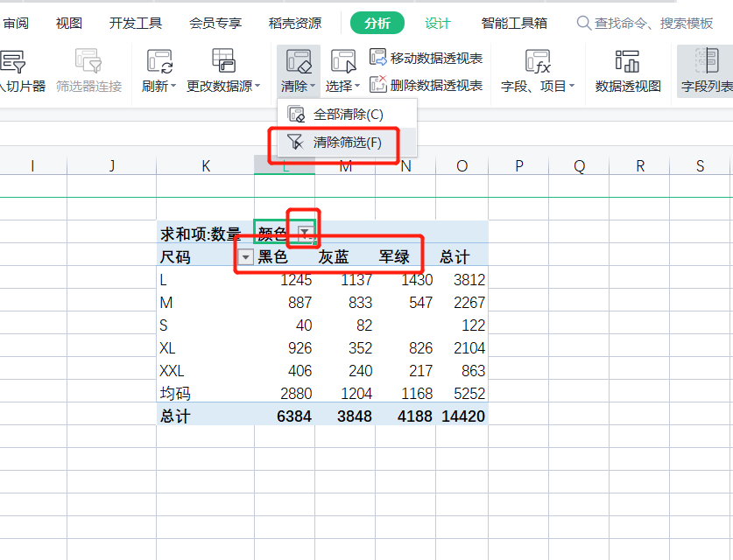Click the value 2880
This screenshot has height=560, width=733.
coord(296,394)
